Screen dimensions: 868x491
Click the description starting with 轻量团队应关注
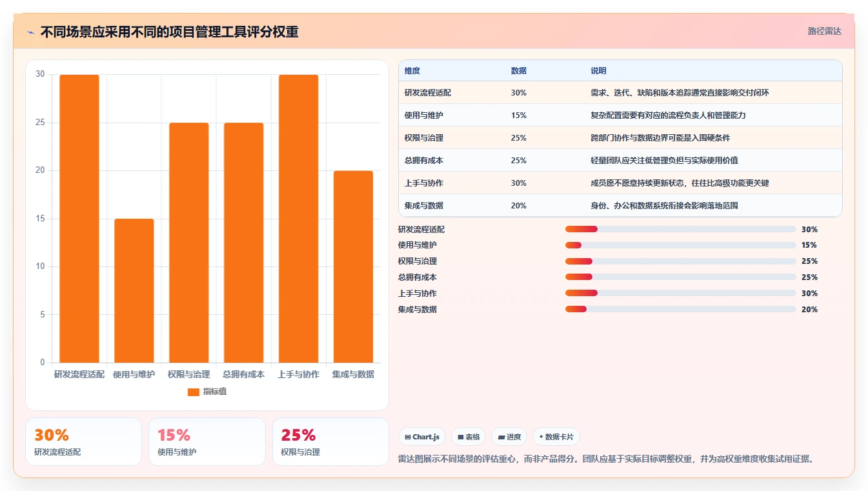(x=664, y=161)
